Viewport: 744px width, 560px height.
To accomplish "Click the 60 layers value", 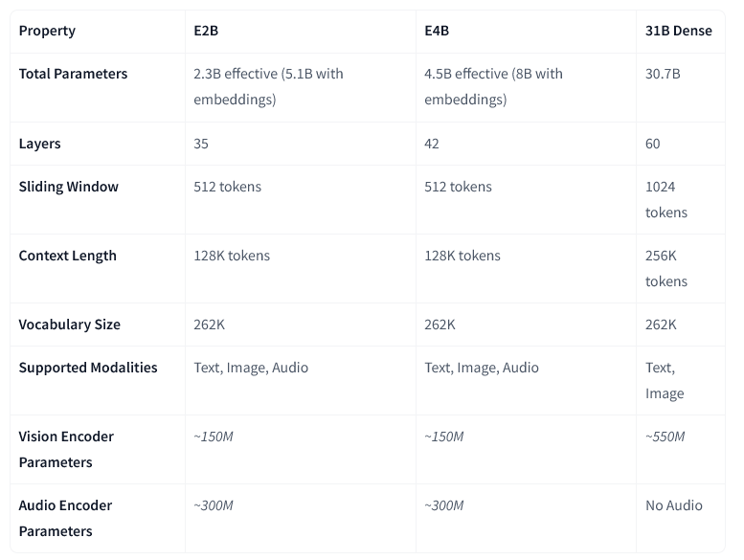I will 653,144.
